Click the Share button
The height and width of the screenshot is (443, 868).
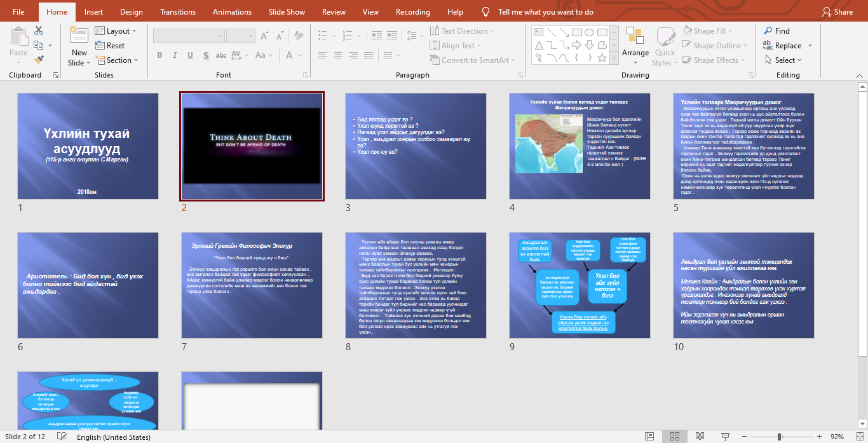pyautogui.click(x=837, y=11)
